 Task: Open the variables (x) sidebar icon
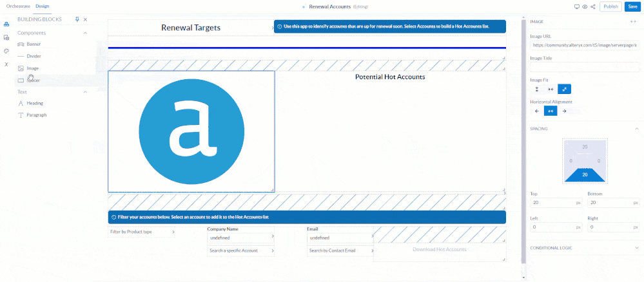tap(6, 64)
